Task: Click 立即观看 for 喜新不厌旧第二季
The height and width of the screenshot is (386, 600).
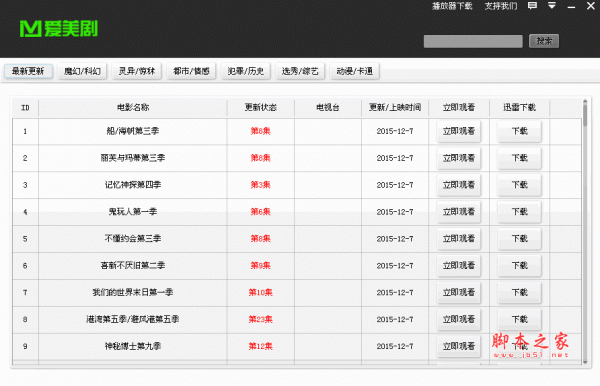Action: (459, 265)
